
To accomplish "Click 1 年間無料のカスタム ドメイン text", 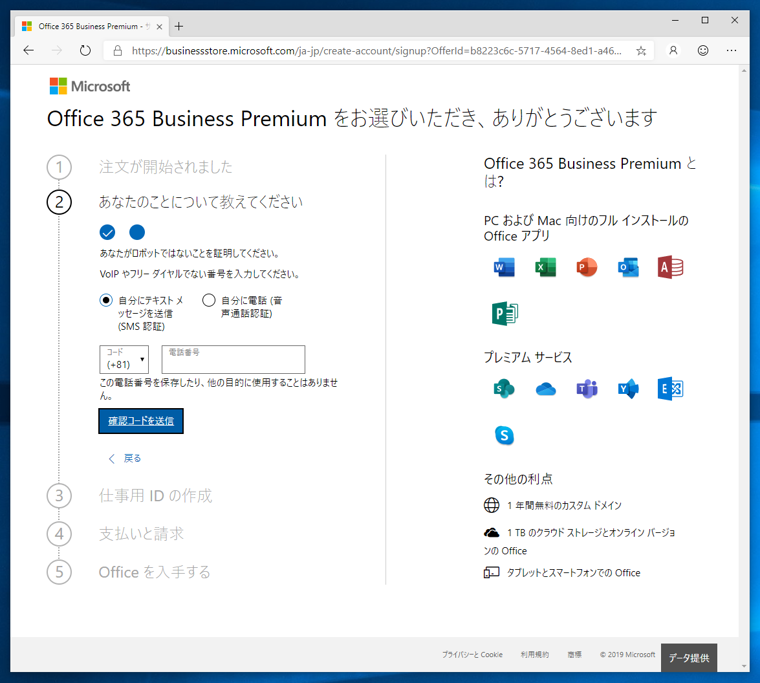I will (564, 506).
